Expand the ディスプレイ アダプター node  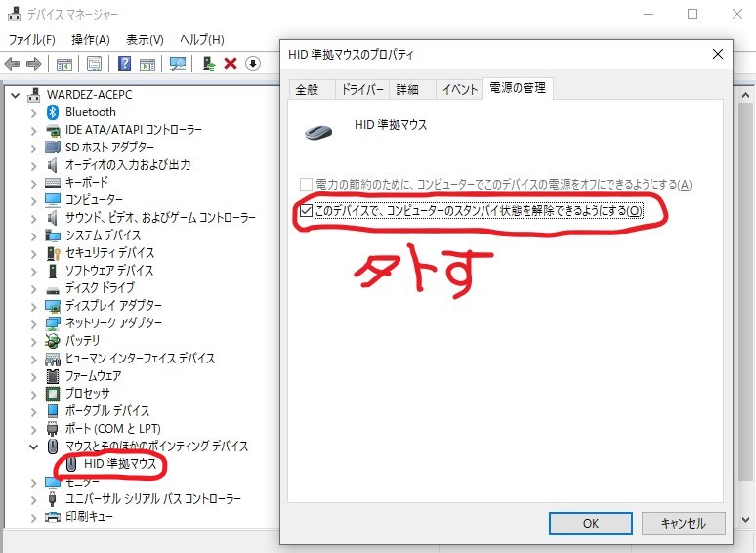point(33,306)
